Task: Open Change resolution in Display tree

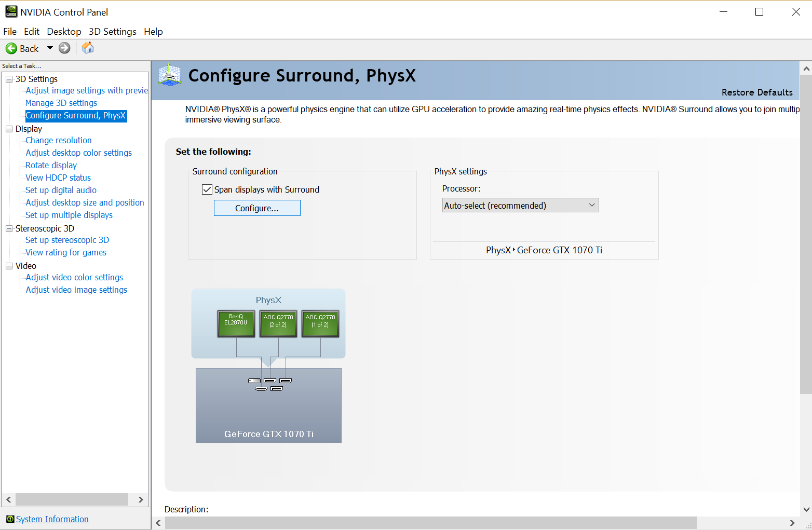Action: click(59, 140)
